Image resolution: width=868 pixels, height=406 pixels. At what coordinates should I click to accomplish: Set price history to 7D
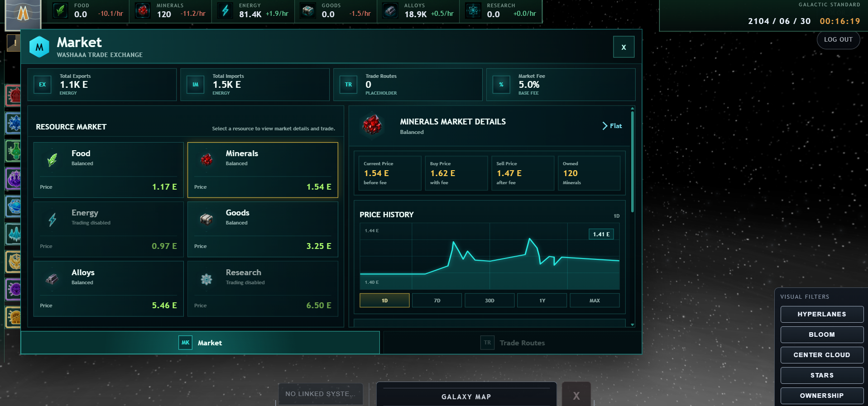tap(437, 301)
